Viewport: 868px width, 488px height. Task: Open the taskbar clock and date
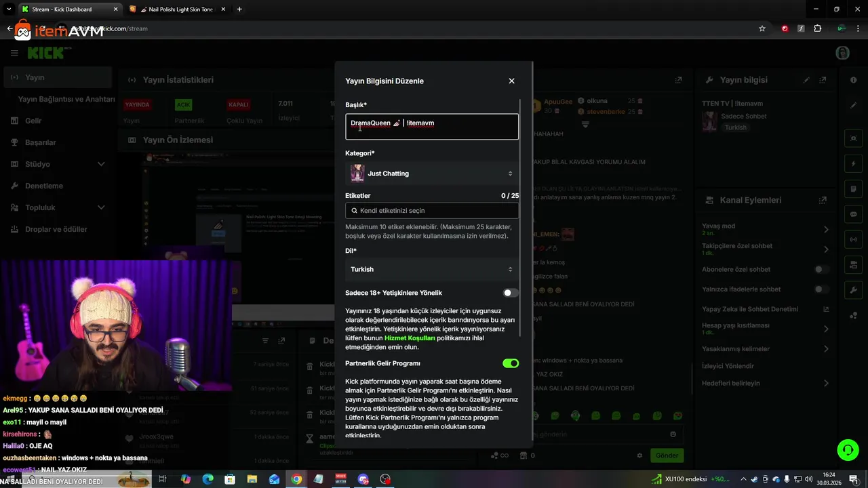829,479
